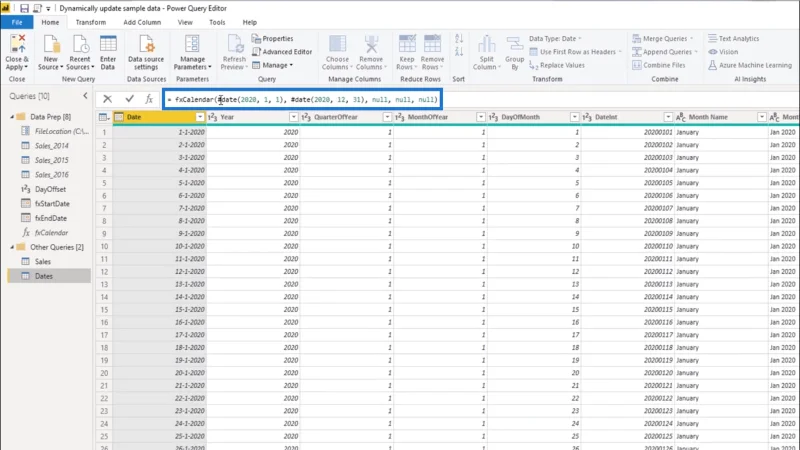Open Manage query dropdown

coord(272,65)
